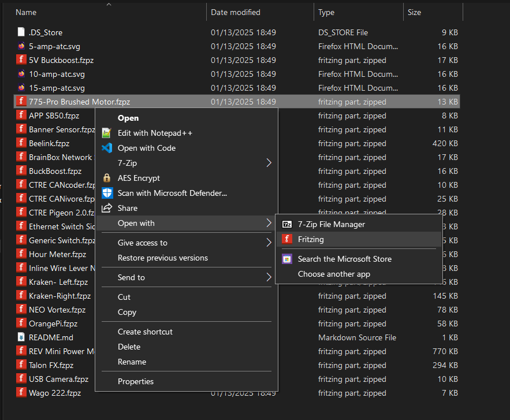Image resolution: width=510 pixels, height=420 pixels.
Task: Click the .DS_Store file icon
Action: 21,32
